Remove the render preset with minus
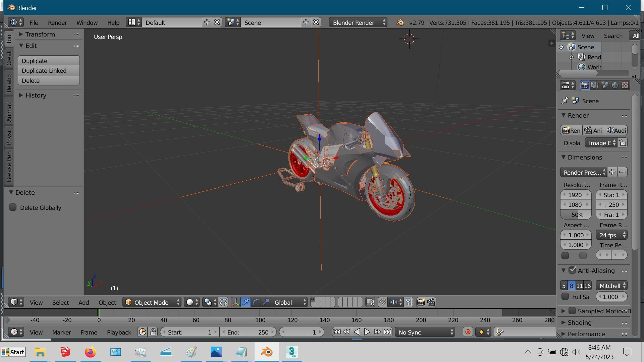Image resolution: width=644 pixels, height=362 pixels. click(x=623, y=172)
